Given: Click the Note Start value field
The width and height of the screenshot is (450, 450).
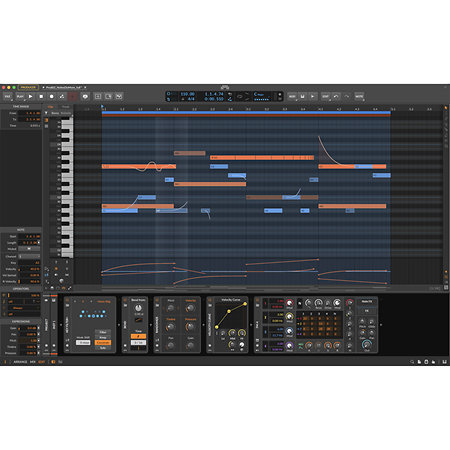Looking at the screenshot, I should tap(29, 236).
